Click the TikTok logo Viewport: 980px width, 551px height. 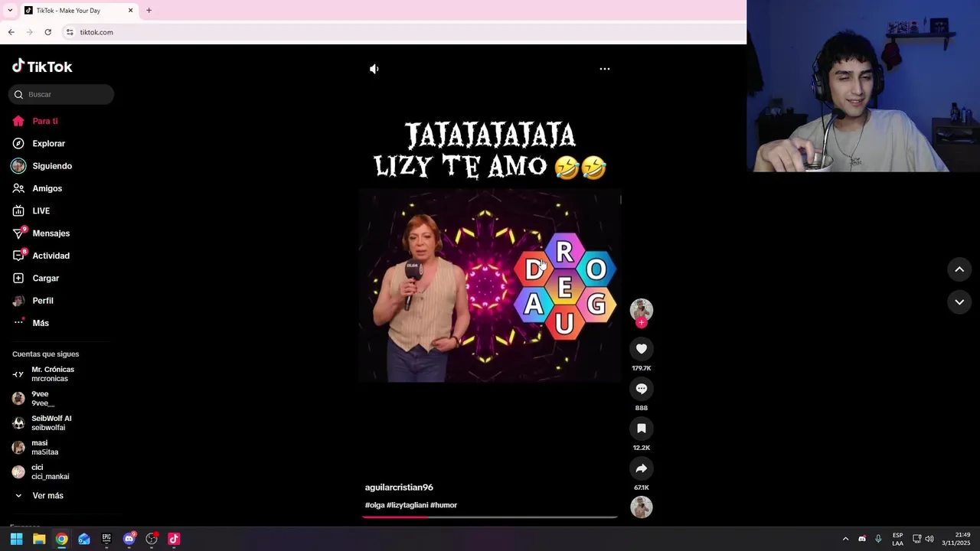42,67
